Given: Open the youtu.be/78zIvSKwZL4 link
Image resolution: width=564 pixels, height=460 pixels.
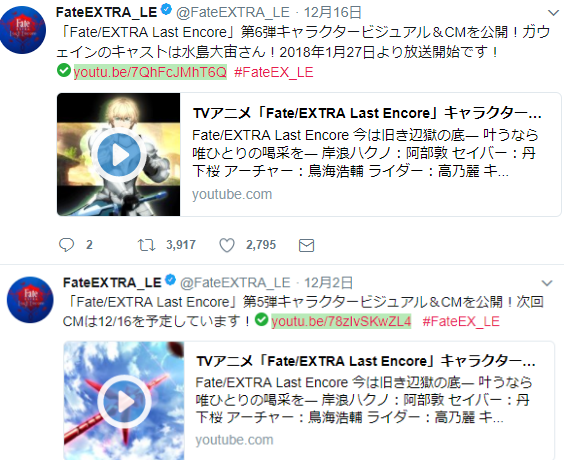Looking at the screenshot, I should pos(341,321).
